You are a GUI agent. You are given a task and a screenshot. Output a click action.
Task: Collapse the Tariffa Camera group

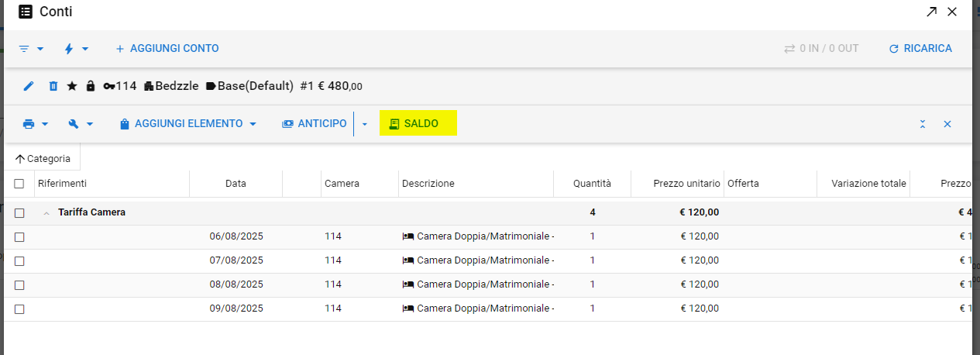tap(47, 212)
